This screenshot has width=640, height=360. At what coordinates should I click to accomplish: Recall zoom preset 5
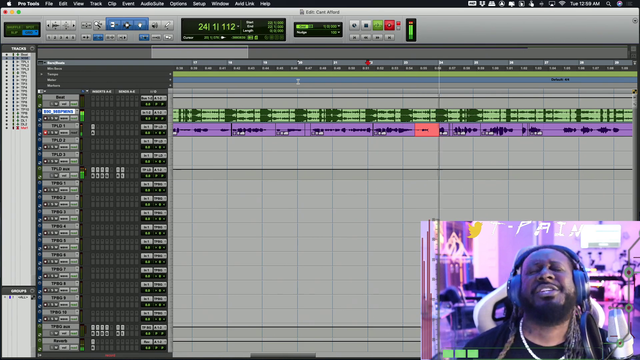[73, 37]
